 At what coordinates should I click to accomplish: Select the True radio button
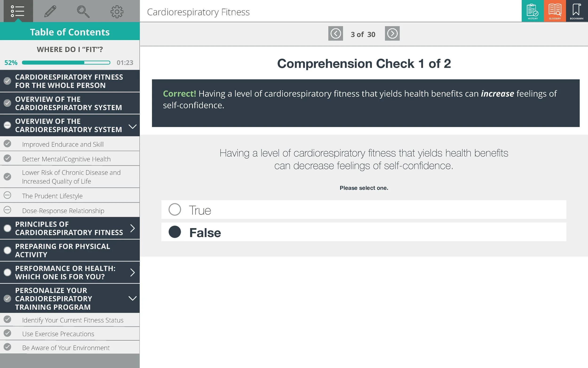pyautogui.click(x=175, y=210)
